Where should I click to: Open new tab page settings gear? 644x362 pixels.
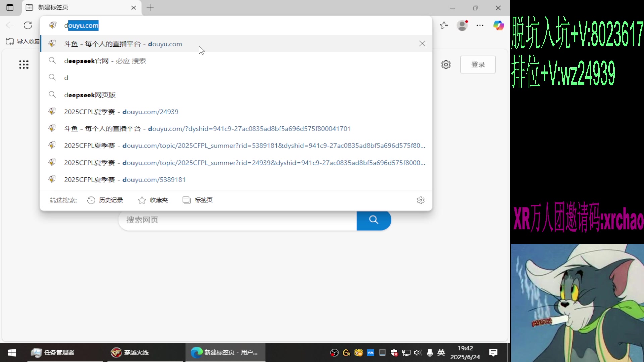[x=446, y=64]
